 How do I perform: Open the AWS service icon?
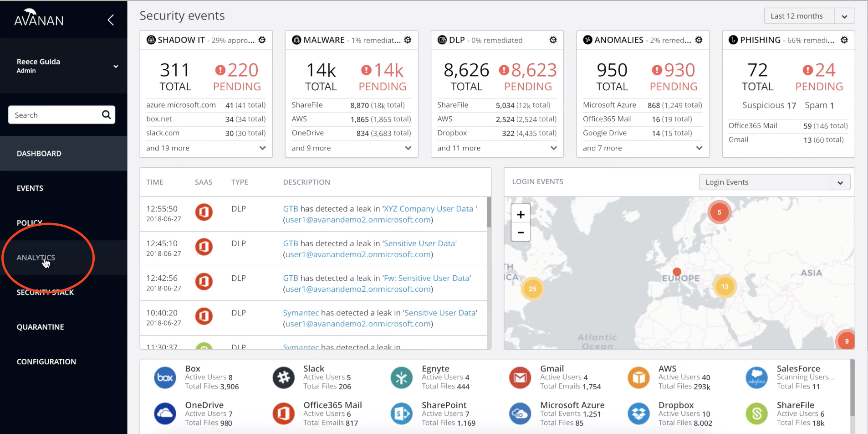(x=638, y=377)
